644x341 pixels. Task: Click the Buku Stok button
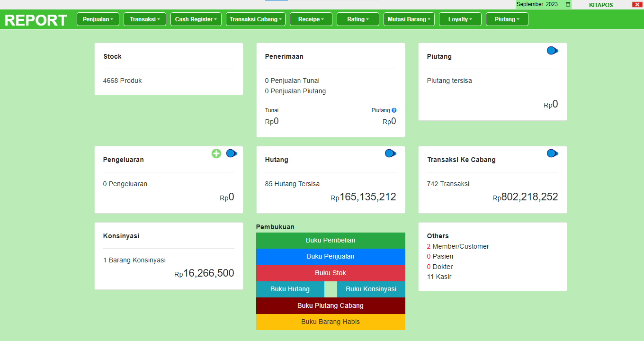[331, 273]
